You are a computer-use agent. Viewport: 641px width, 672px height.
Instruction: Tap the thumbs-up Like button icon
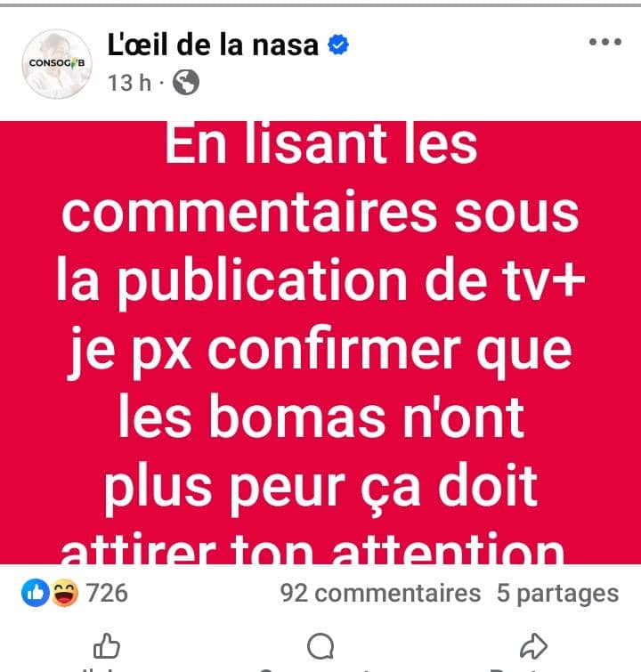[x=106, y=646]
